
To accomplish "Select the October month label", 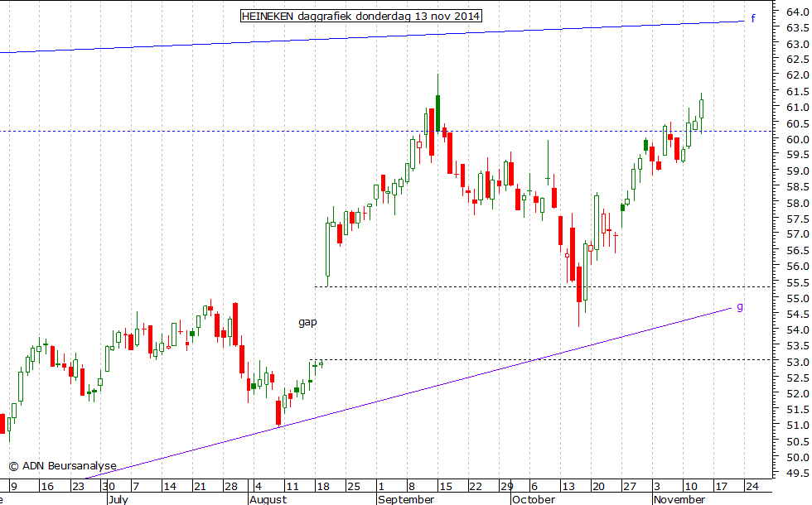I will coord(534,500).
